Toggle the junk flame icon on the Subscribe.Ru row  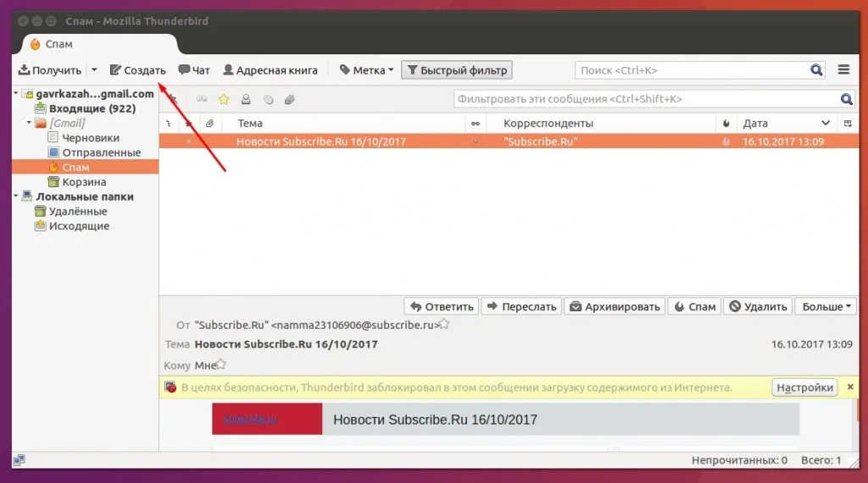tap(726, 142)
